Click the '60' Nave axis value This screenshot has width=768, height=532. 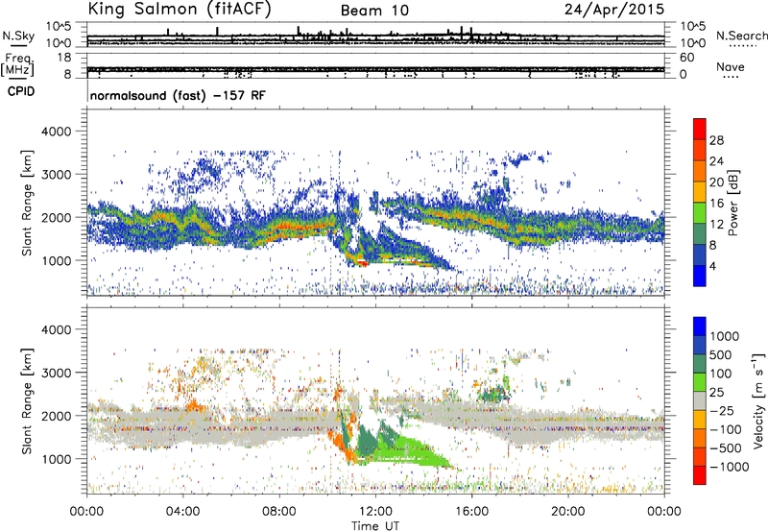687,58
